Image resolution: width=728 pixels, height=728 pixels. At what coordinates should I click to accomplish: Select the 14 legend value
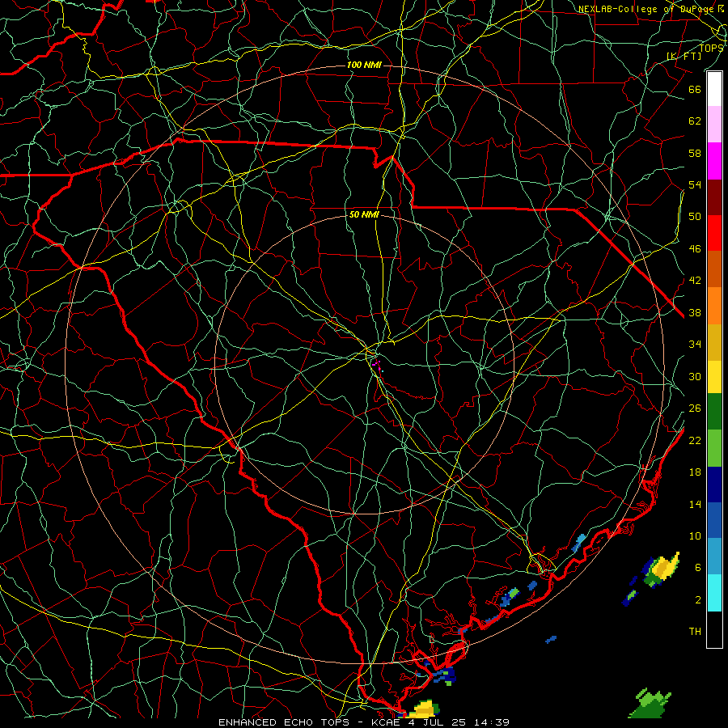coord(695,504)
